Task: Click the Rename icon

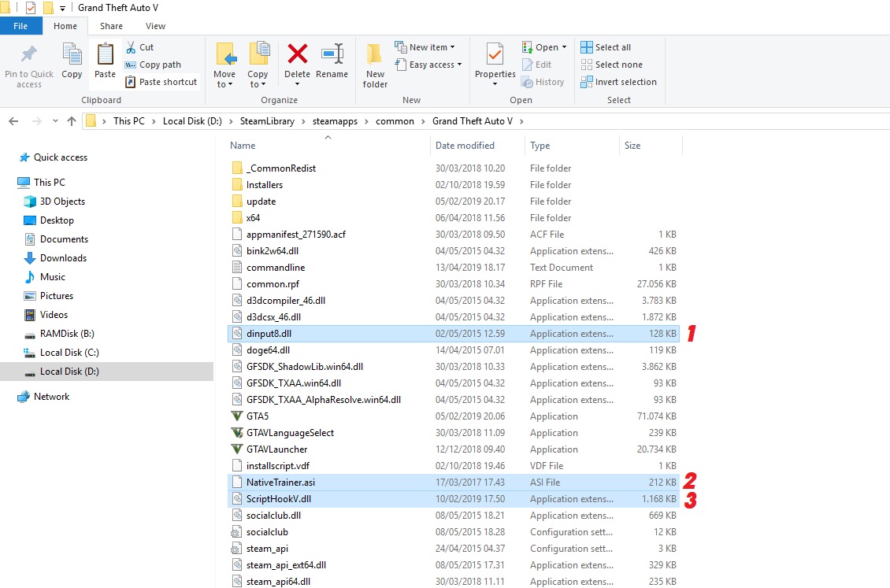Action: point(332,54)
